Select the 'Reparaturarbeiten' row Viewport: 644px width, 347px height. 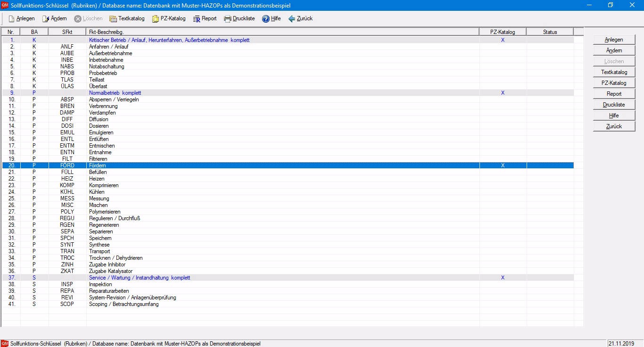288,291
